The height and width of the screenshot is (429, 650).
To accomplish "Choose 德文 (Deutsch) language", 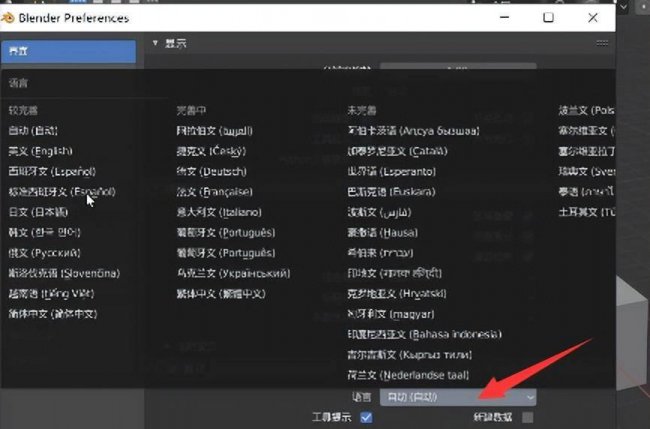I will [211, 172].
